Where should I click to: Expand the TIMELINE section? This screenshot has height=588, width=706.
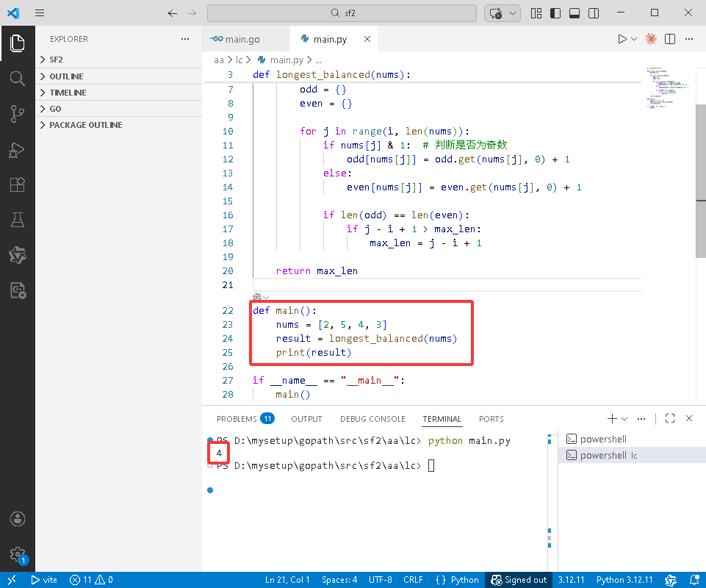[x=119, y=93]
